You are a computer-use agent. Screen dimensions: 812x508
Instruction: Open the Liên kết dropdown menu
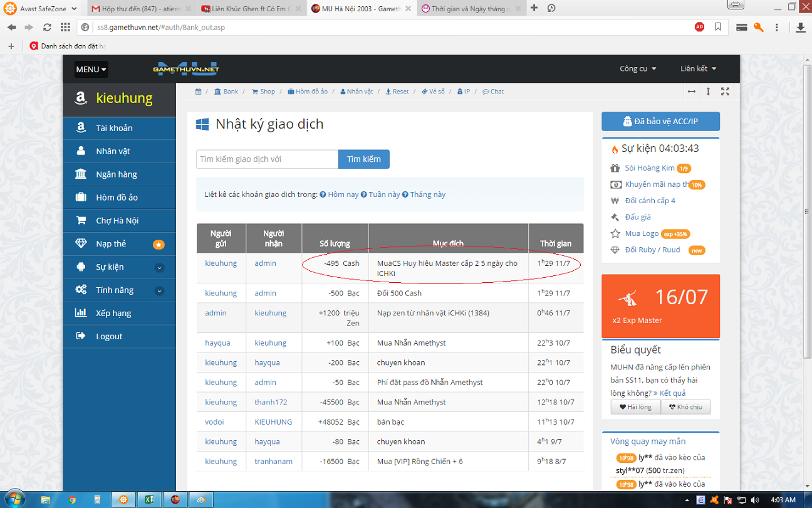tap(698, 69)
